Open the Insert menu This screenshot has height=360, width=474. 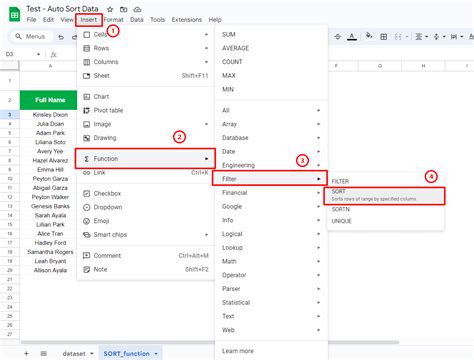pos(89,20)
